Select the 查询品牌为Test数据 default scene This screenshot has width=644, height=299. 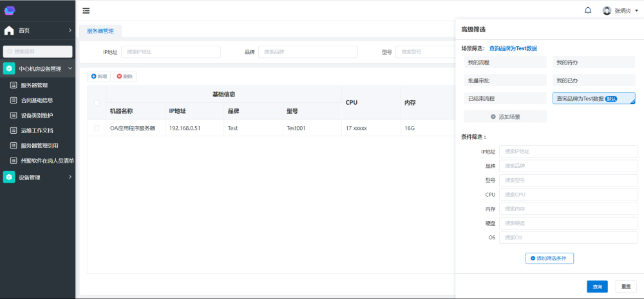click(593, 98)
